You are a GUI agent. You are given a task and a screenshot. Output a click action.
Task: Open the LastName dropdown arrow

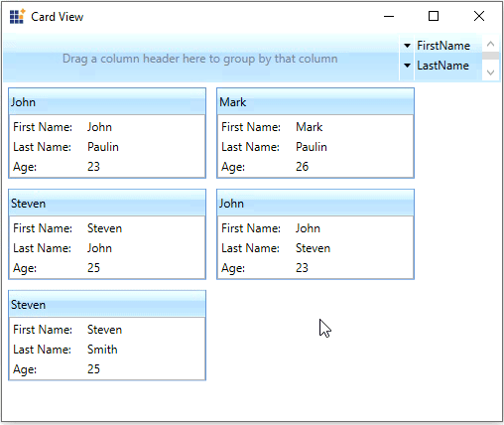pos(407,66)
